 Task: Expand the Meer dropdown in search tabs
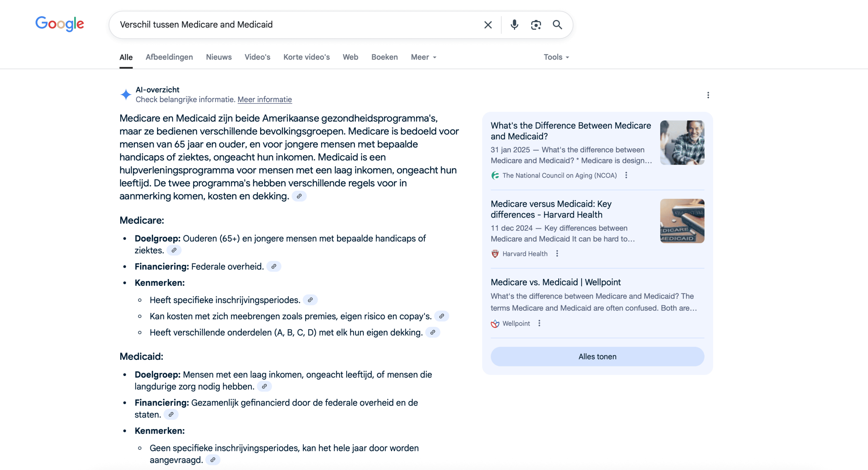[423, 57]
